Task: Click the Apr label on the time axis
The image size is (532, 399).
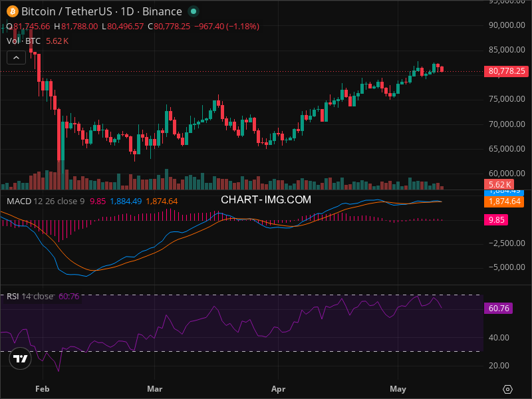Action: (278, 389)
